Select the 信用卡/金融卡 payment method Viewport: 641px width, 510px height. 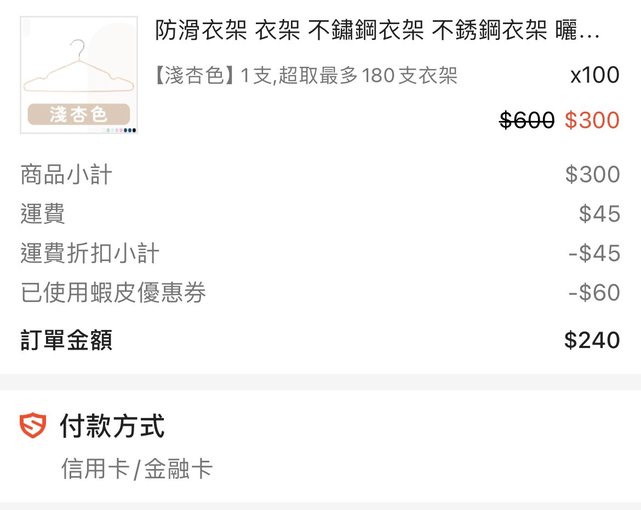[136, 469]
